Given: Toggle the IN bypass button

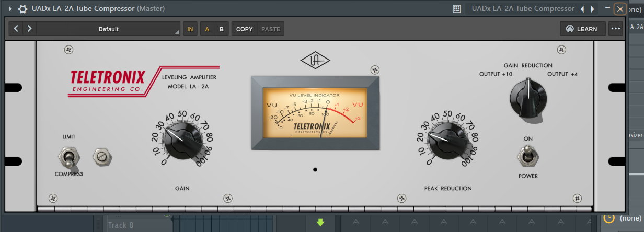Looking at the screenshot, I should (190, 29).
